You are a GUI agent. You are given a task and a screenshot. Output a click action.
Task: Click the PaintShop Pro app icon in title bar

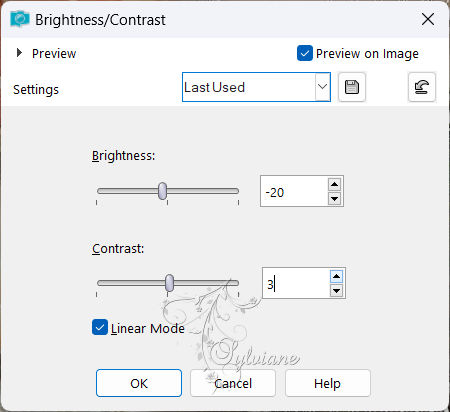tap(20, 19)
